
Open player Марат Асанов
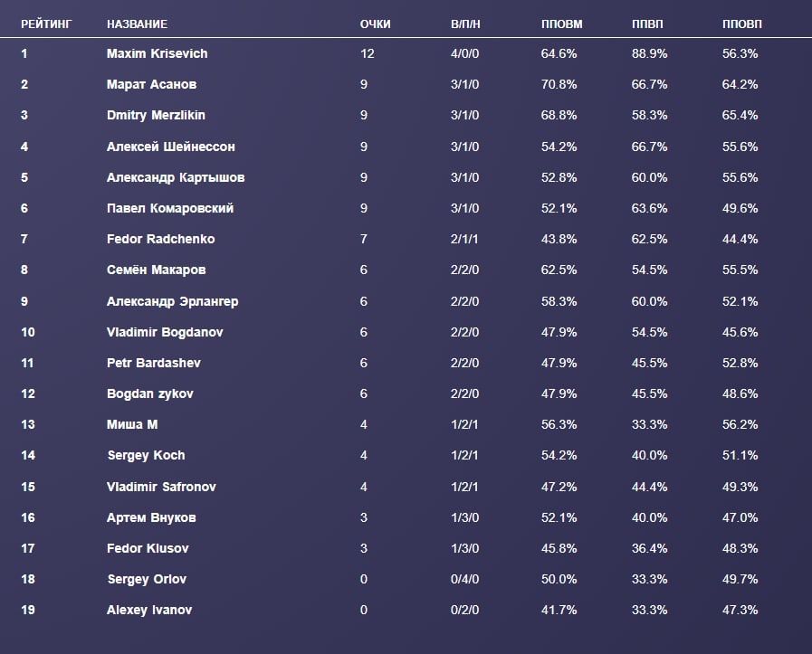tap(151, 84)
